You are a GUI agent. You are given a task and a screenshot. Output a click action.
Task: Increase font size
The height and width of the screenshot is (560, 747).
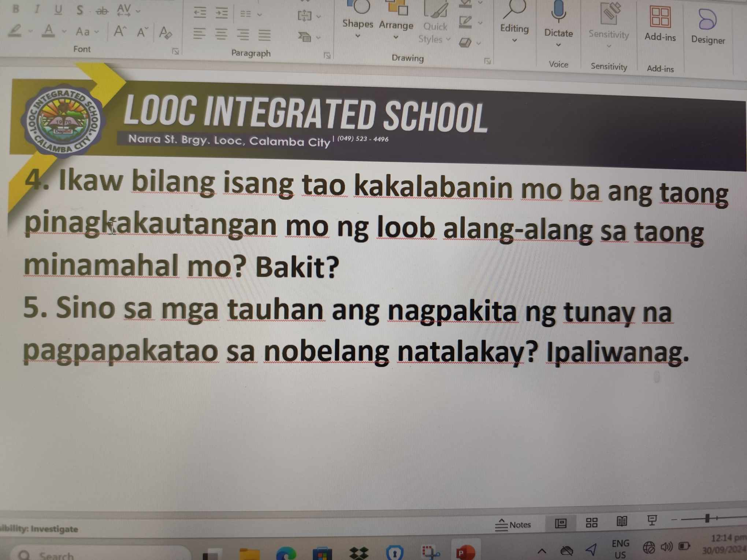(x=119, y=31)
